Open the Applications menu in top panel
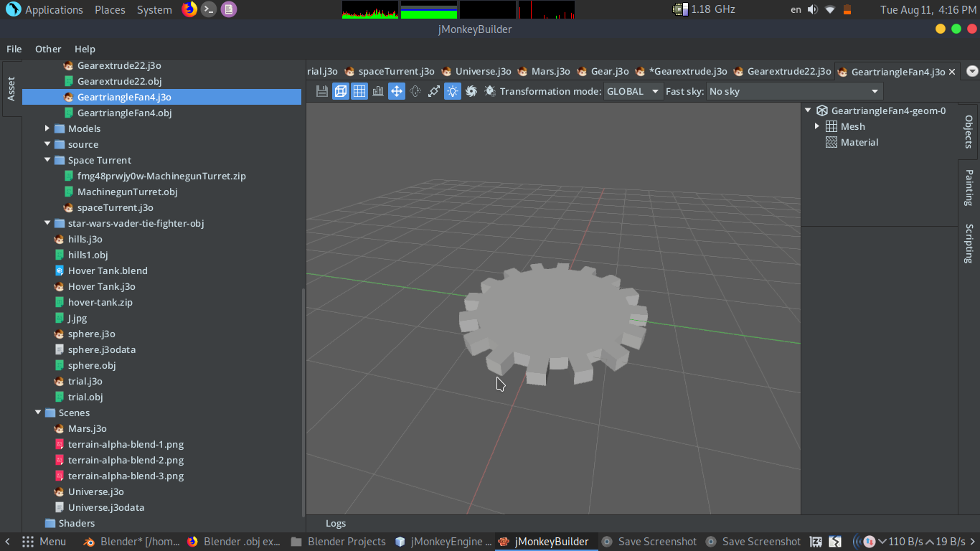The image size is (980, 551). [x=44, y=9]
